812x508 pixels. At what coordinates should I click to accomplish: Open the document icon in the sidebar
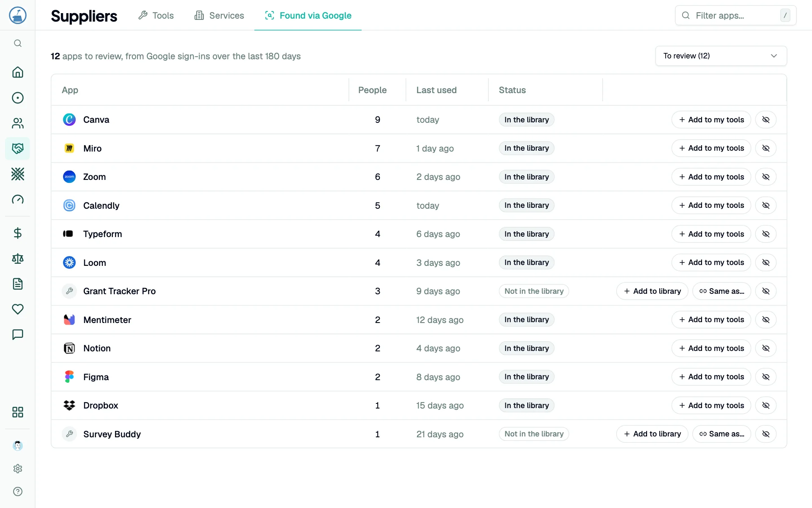pyautogui.click(x=18, y=284)
